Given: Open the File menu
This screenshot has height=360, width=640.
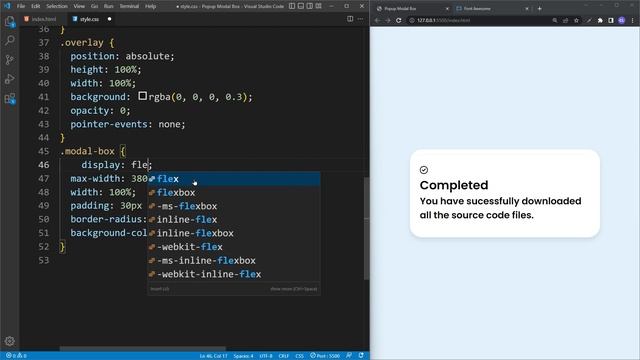Looking at the screenshot, I should 21,6.
